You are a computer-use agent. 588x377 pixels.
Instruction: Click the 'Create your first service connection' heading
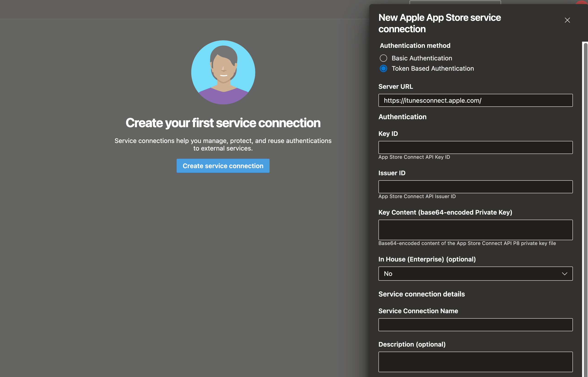[223, 123]
